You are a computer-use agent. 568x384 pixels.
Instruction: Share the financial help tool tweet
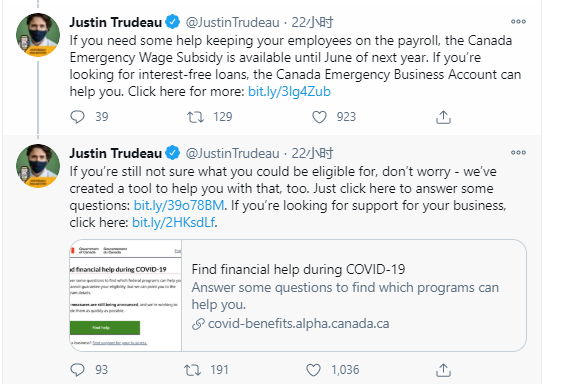[443, 370]
